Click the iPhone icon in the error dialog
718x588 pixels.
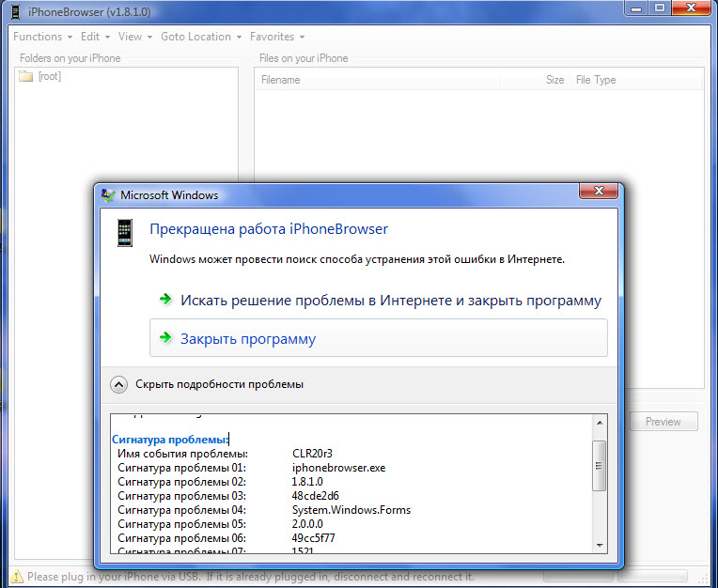(124, 232)
